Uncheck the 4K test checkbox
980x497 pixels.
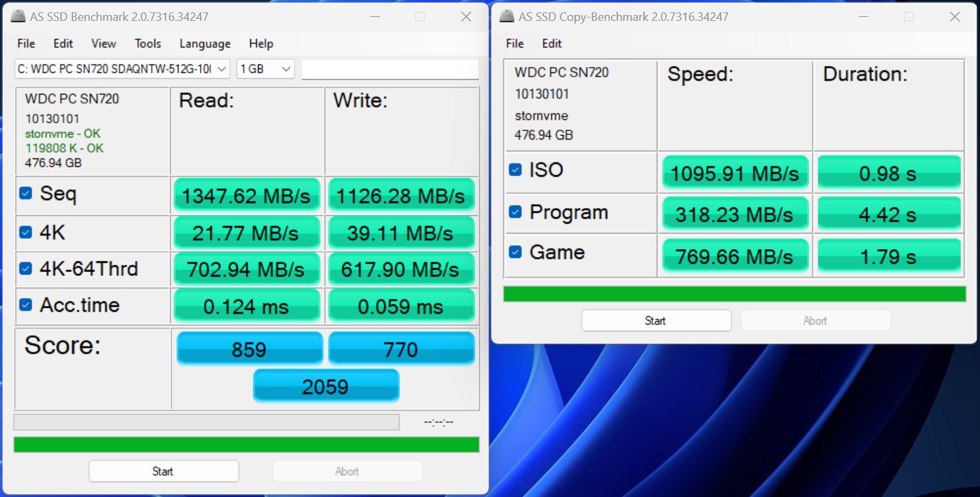click(x=26, y=232)
